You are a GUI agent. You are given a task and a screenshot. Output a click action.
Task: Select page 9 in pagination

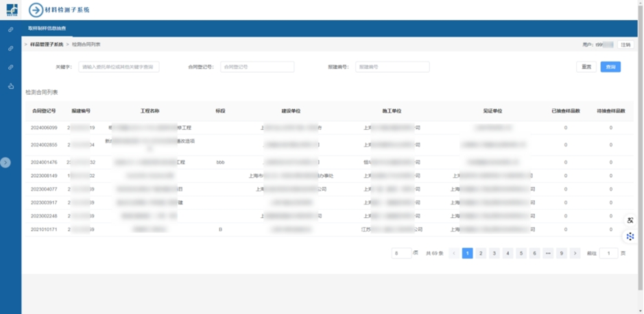561,253
